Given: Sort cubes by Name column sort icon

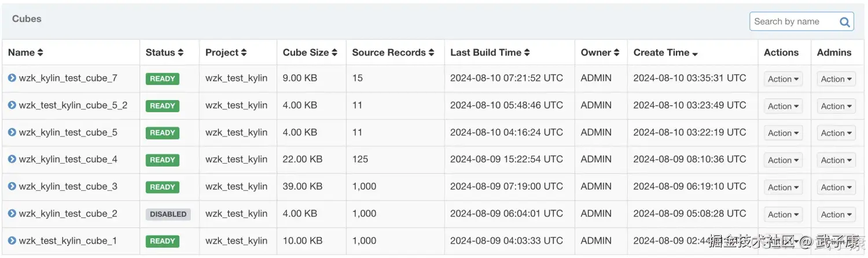Looking at the screenshot, I should [x=40, y=53].
